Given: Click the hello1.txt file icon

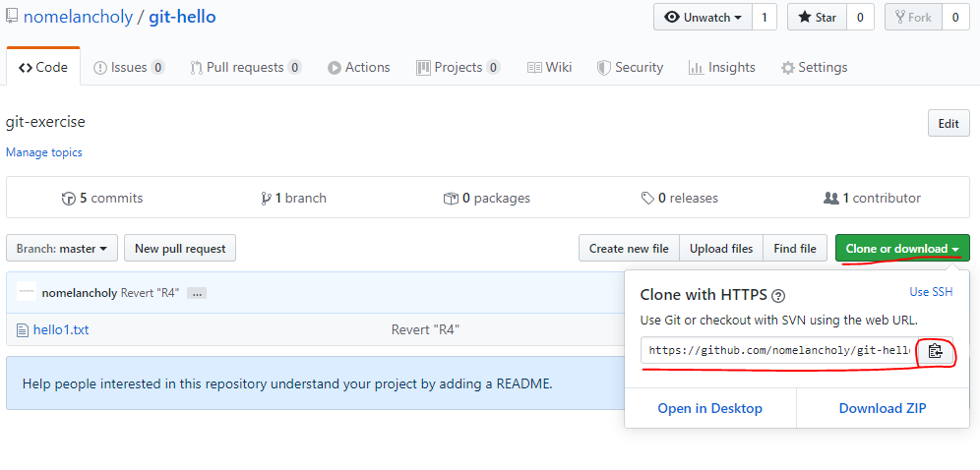Looking at the screenshot, I should pos(23,329).
